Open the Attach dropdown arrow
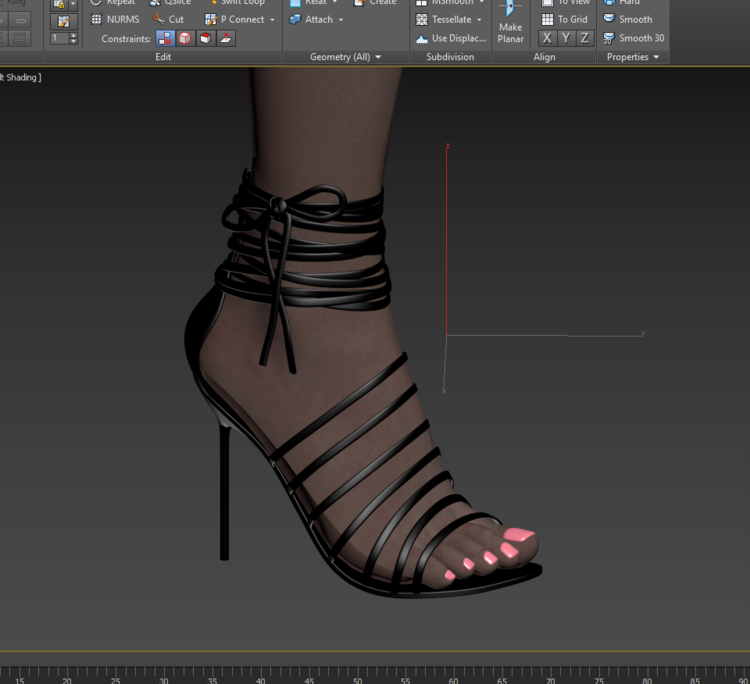The image size is (750, 684). (x=341, y=20)
